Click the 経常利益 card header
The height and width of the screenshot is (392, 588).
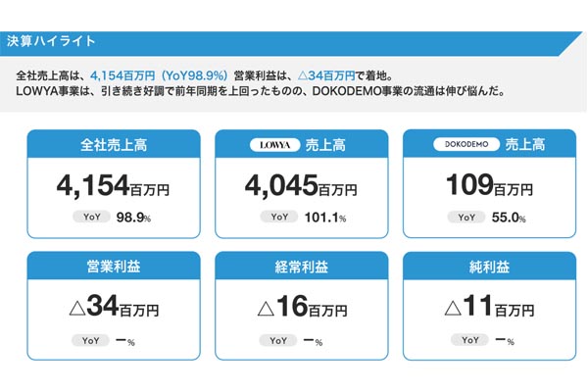tap(298, 268)
